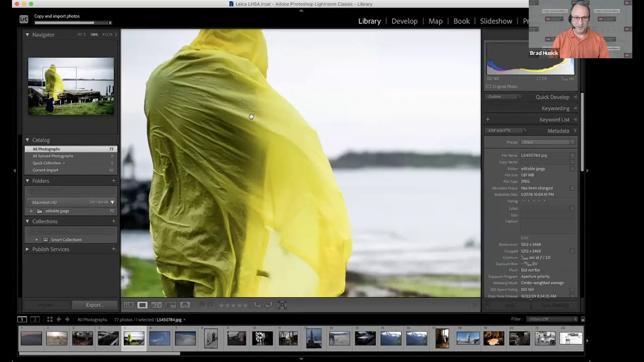
Task: Switch to the Develop module
Action: (405, 21)
